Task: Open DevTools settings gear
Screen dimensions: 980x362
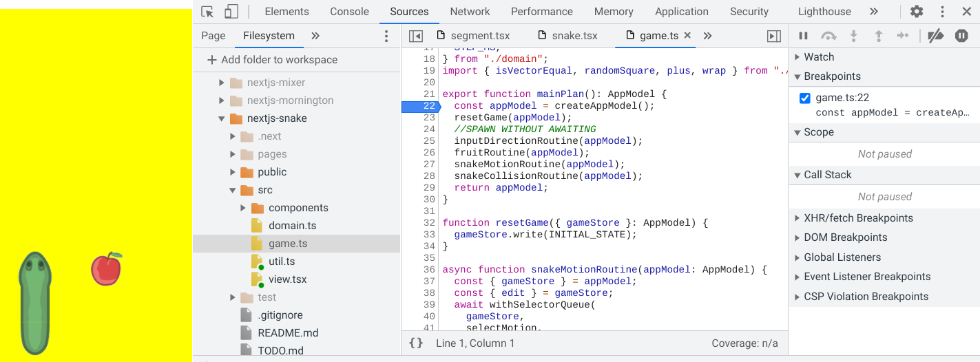Action: pyautogui.click(x=917, y=12)
